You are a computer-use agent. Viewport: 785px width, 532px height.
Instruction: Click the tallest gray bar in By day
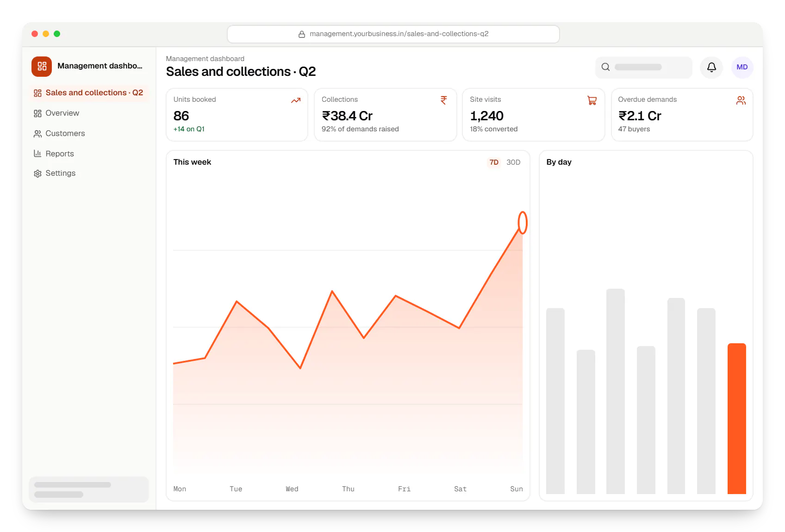pyautogui.click(x=616, y=391)
